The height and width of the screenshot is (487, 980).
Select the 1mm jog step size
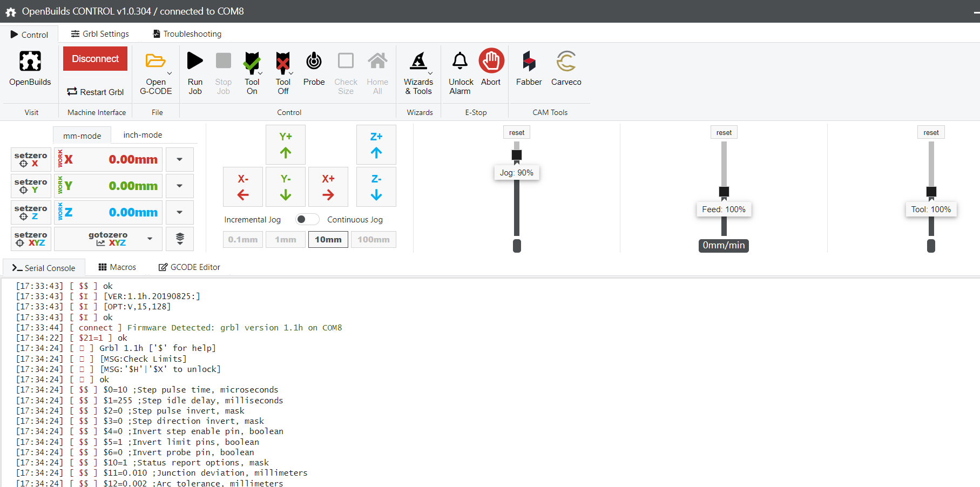[x=286, y=239]
